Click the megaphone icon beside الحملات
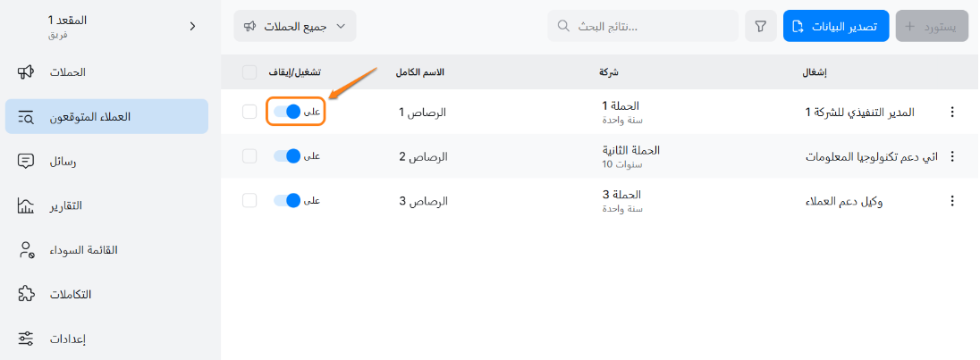This screenshot has height=360, width=980. 26,71
